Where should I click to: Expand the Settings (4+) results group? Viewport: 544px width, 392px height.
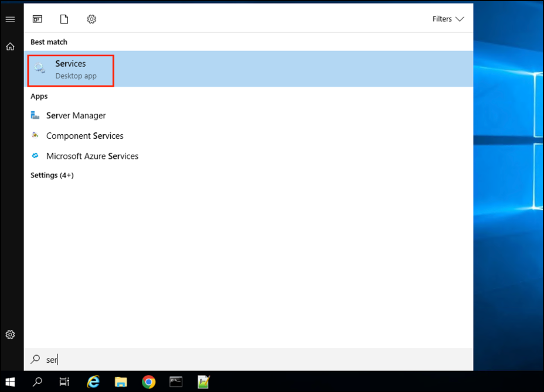point(52,175)
